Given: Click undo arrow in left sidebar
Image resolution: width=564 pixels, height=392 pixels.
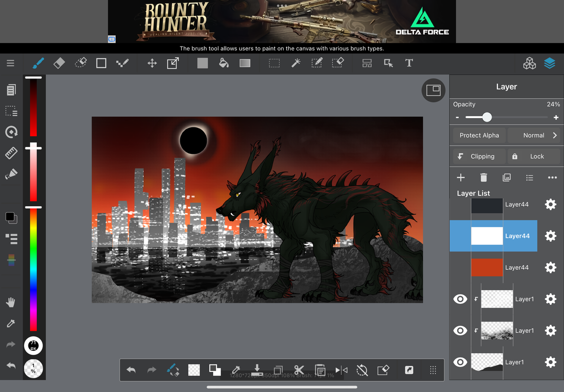Looking at the screenshot, I should 11,366.
